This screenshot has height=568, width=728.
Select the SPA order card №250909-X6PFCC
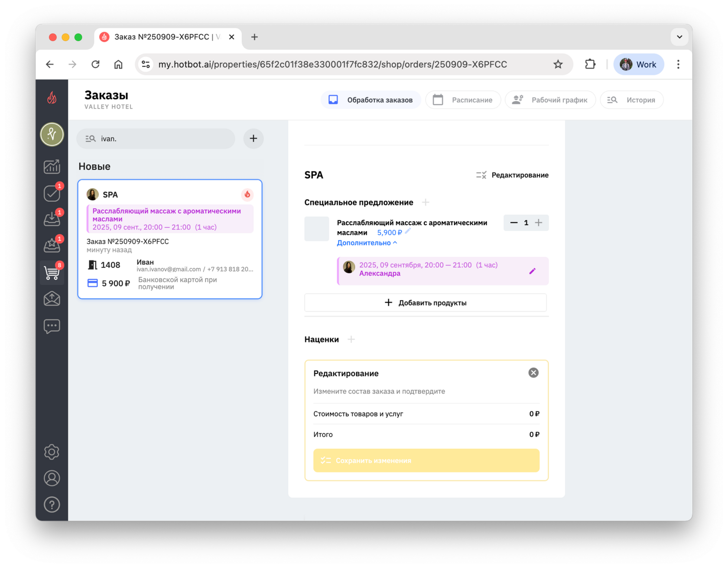(x=170, y=239)
